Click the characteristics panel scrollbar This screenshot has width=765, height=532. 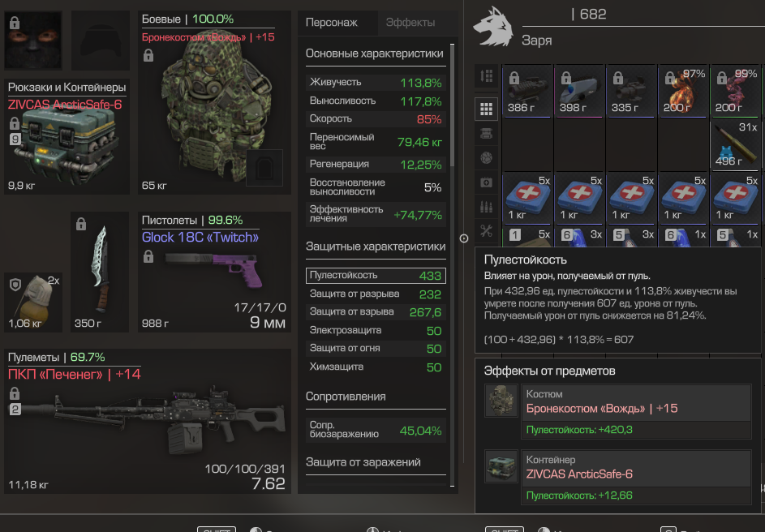coord(453,105)
